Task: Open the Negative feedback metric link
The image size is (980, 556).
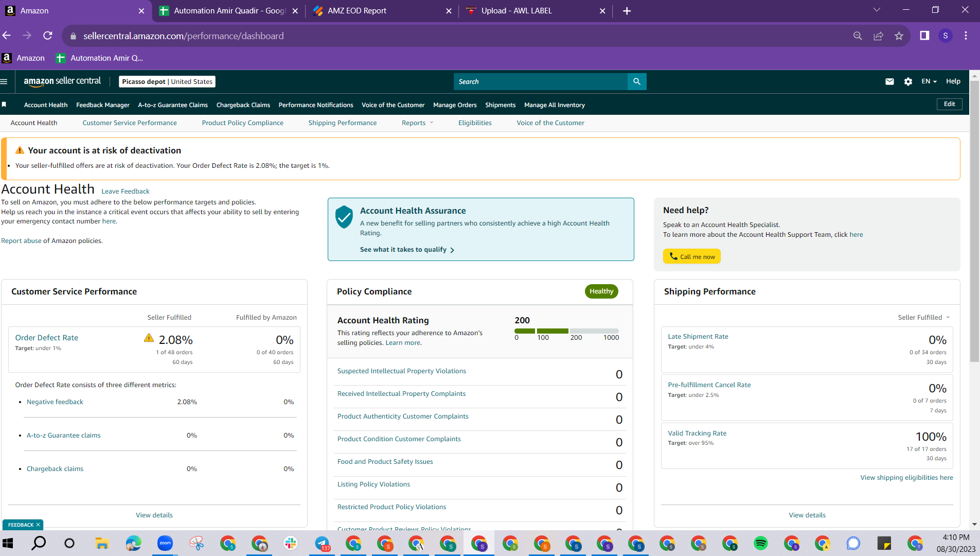Action: click(55, 402)
